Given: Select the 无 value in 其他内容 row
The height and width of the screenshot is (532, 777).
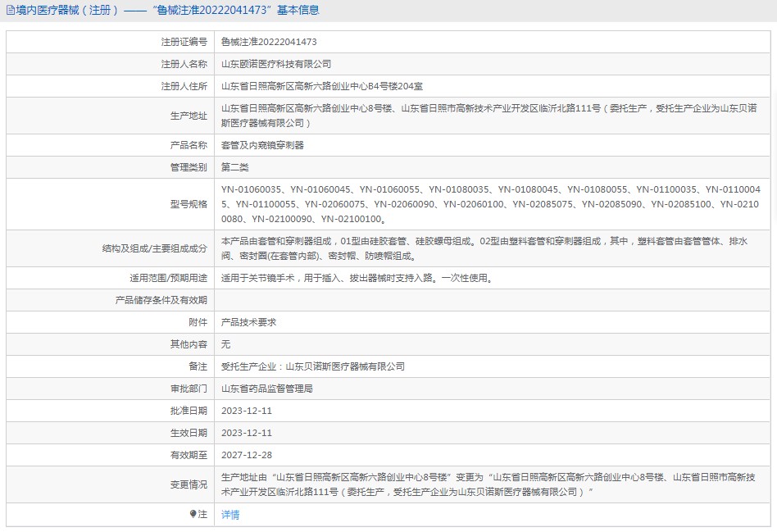Looking at the screenshot, I should click(x=225, y=344).
